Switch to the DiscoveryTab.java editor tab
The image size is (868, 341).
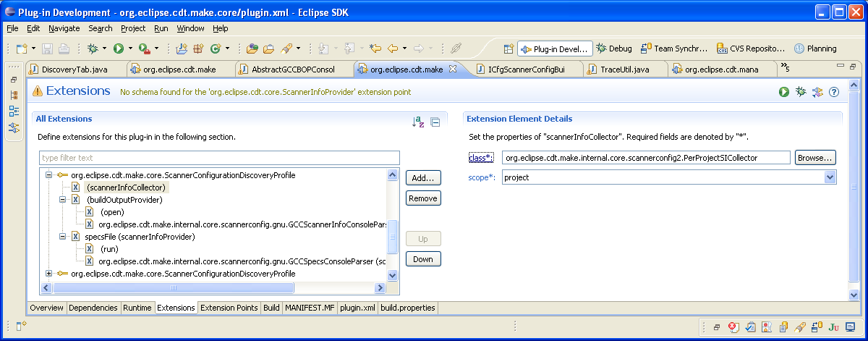(75, 70)
